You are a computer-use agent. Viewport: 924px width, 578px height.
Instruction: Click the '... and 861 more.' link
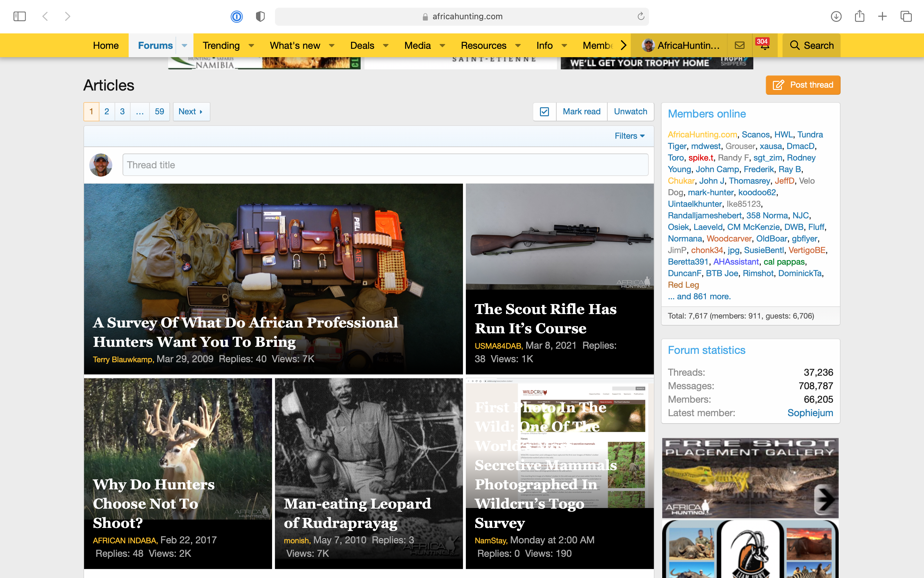[699, 296]
